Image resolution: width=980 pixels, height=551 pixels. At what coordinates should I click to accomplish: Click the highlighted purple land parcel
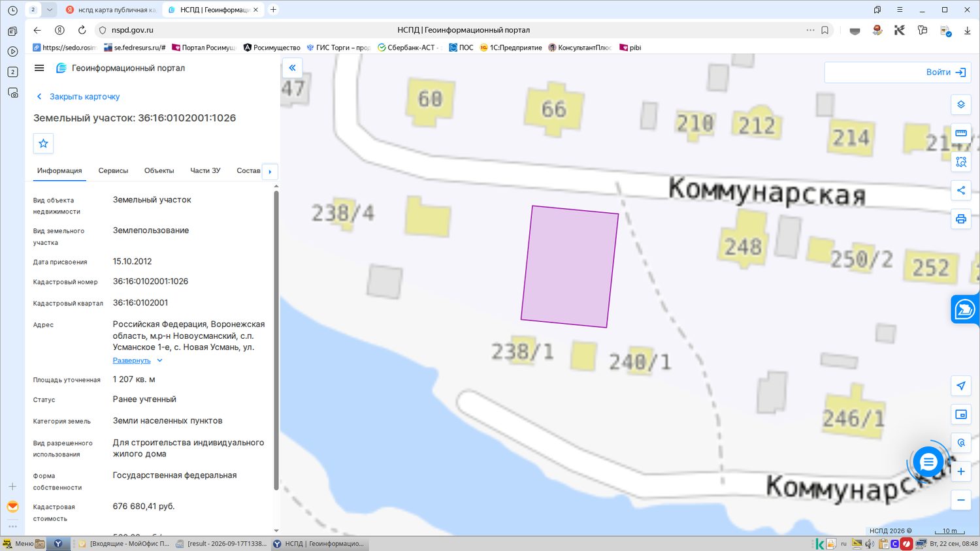[x=570, y=266]
